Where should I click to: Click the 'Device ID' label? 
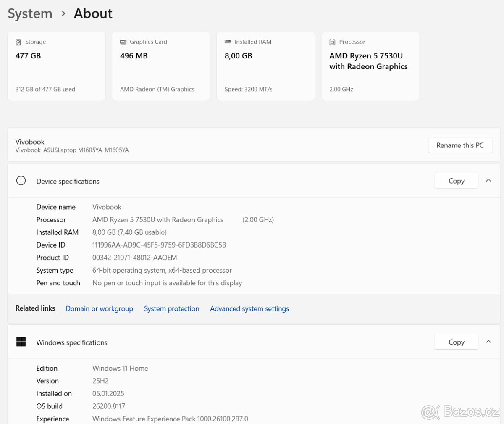(51, 245)
